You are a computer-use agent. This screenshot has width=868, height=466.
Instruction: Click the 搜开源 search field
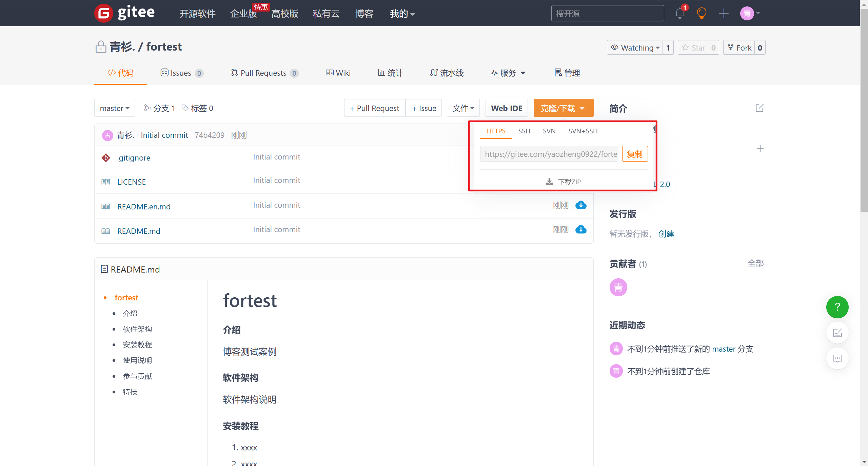[607, 14]
